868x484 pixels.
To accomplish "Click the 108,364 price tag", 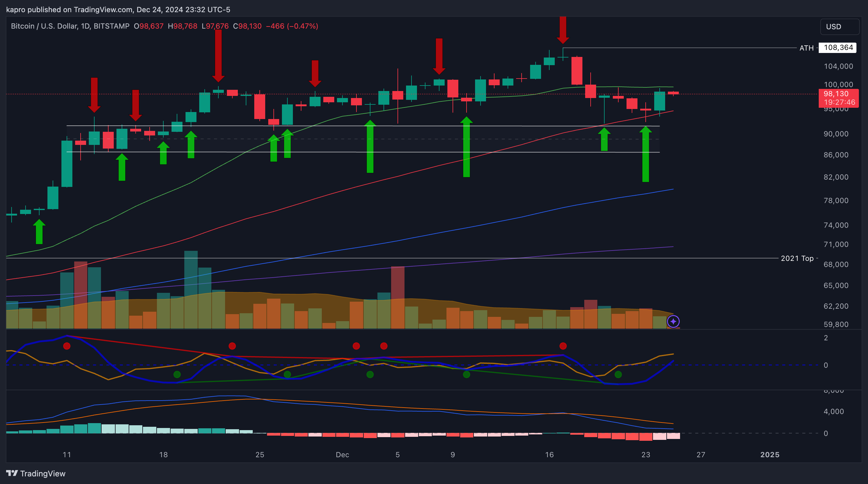I will (838, 47).
